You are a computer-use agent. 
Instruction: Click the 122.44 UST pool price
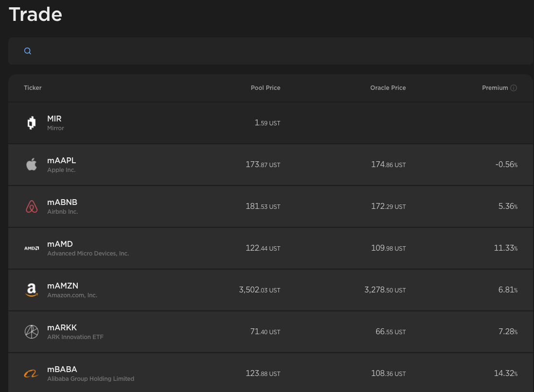263,248
